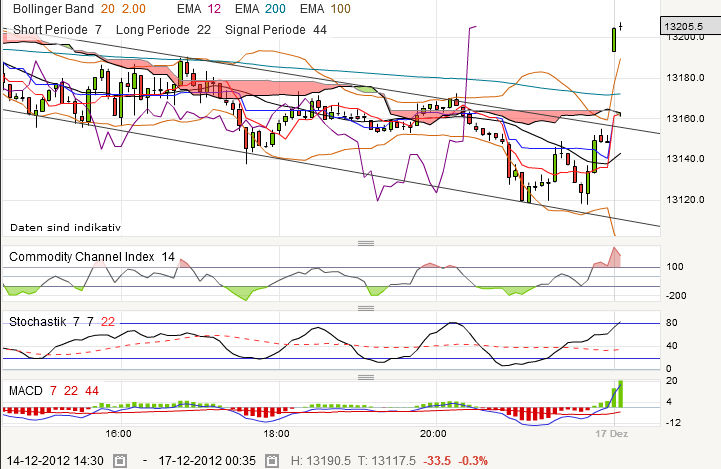Screen dimensions: 721x469
Task: Open Stochastik 7 7 22 settings
Action: (x=62, y=321)
